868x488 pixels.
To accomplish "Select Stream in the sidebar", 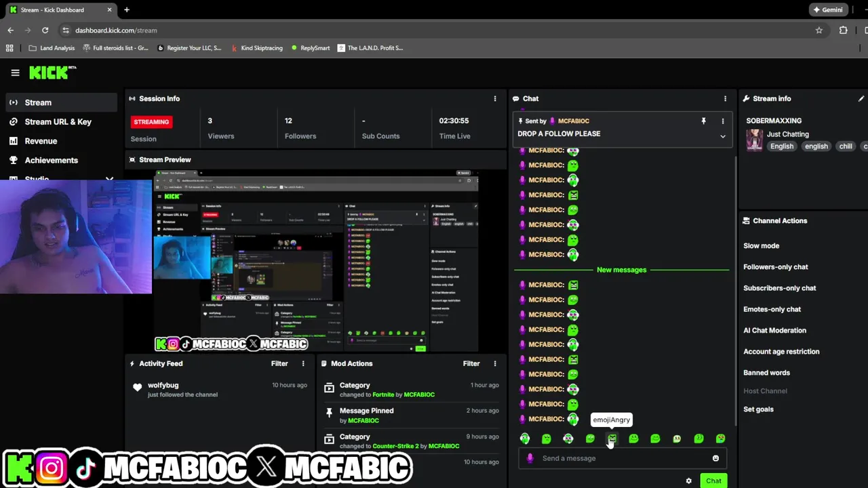I will [x=61, y=102].
